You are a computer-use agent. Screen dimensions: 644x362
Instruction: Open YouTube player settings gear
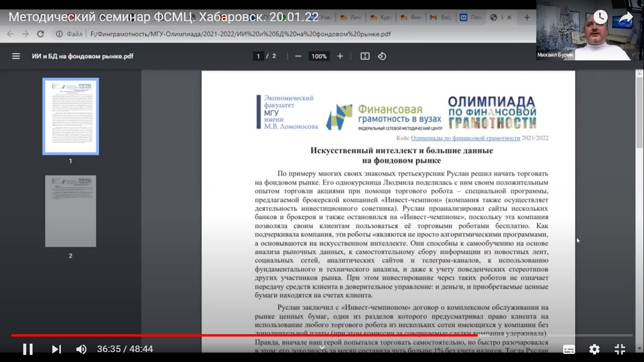tap(594, 349)
